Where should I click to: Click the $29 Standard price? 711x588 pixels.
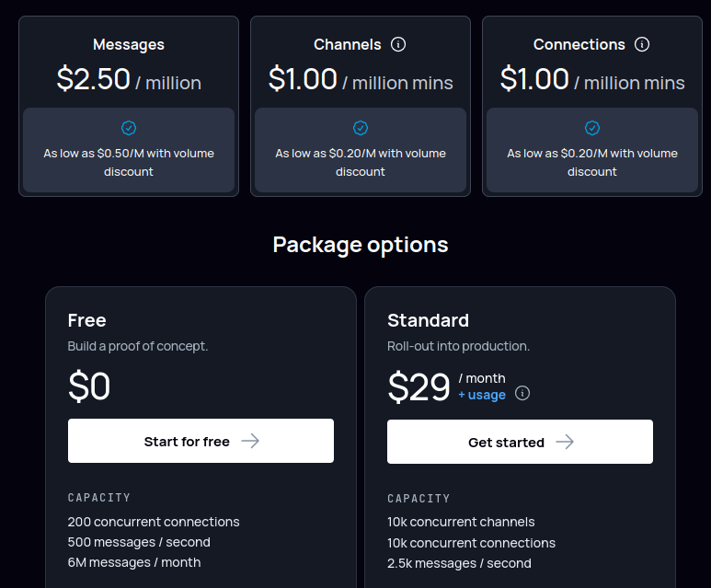click(419, 387)
